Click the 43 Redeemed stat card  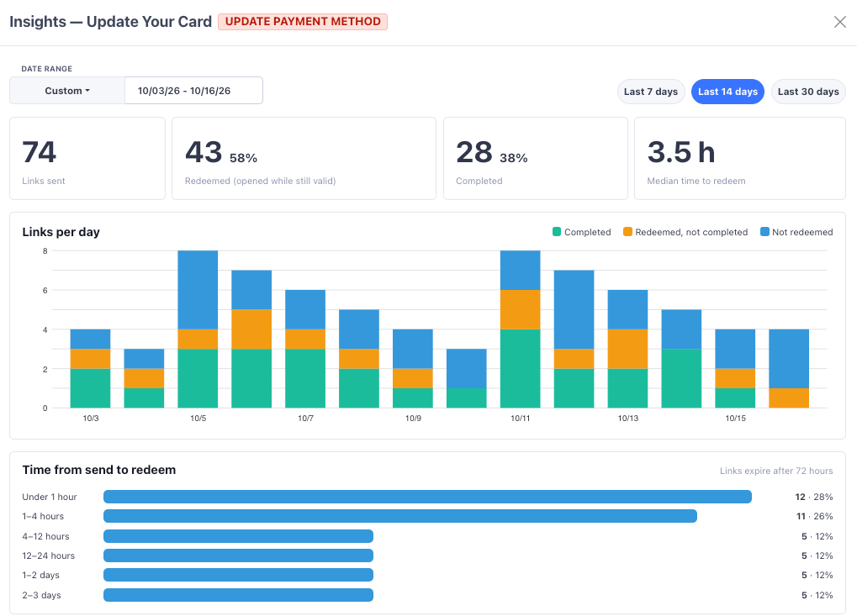coord(304,158)
